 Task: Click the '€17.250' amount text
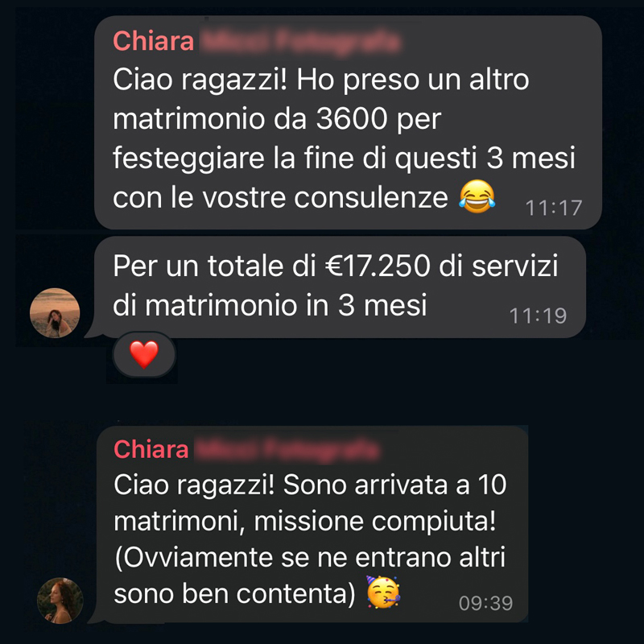pos(378,266)
